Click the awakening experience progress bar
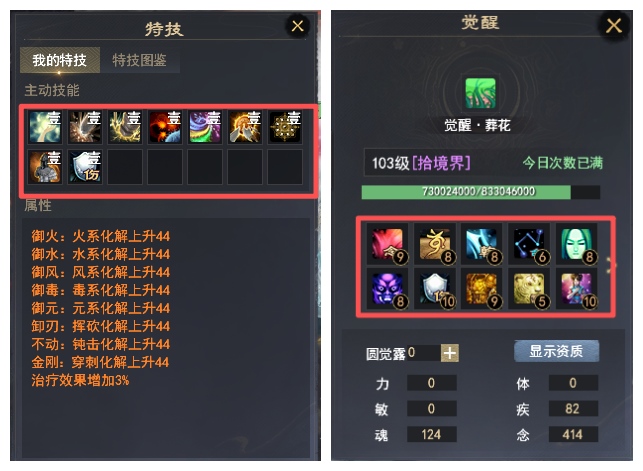 pyautogui.click(x=481, y=192)
